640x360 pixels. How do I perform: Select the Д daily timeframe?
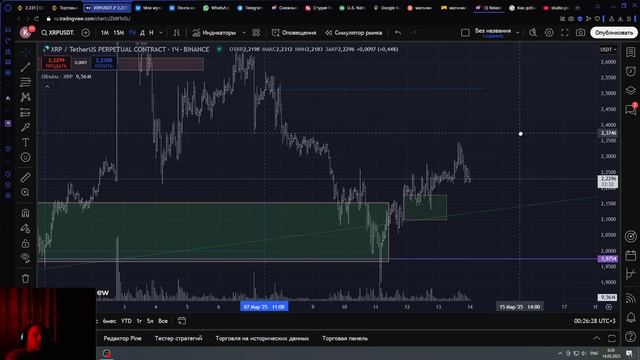coord(142,33)
